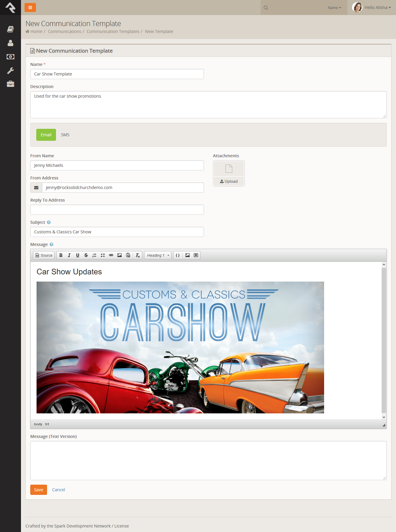Insert a bulleted list
Image resolution: width=396 pixels, height=532 pixels.
tap(103, 255)
